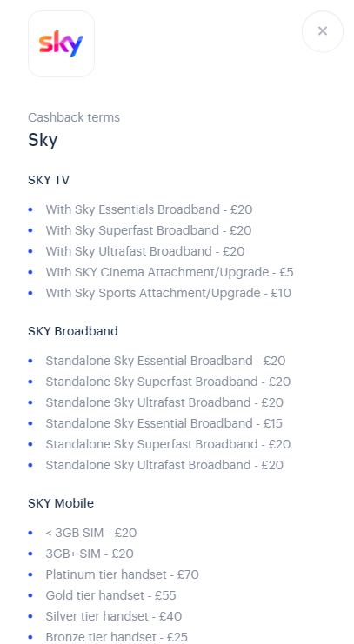Click the 3GB+ SIM £20 item
Viewport: 354px width, 644px height.
pos(90,554)
